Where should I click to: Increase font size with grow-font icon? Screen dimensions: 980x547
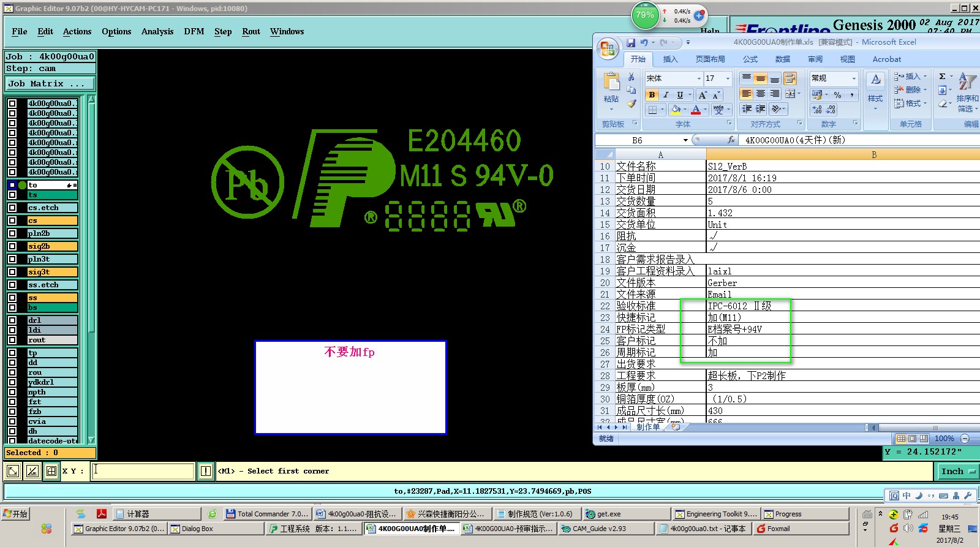click(x=703, y=95)
